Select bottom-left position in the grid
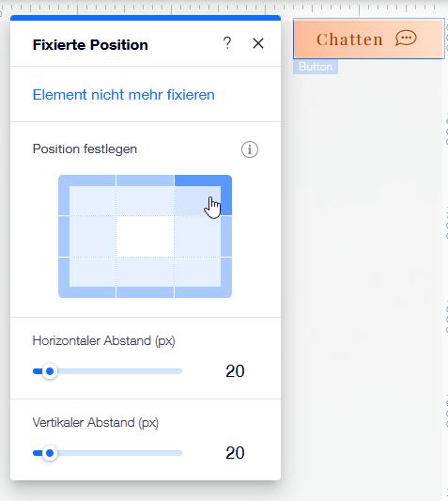Screen dimensions: 448x501 [x=86, y=277]
